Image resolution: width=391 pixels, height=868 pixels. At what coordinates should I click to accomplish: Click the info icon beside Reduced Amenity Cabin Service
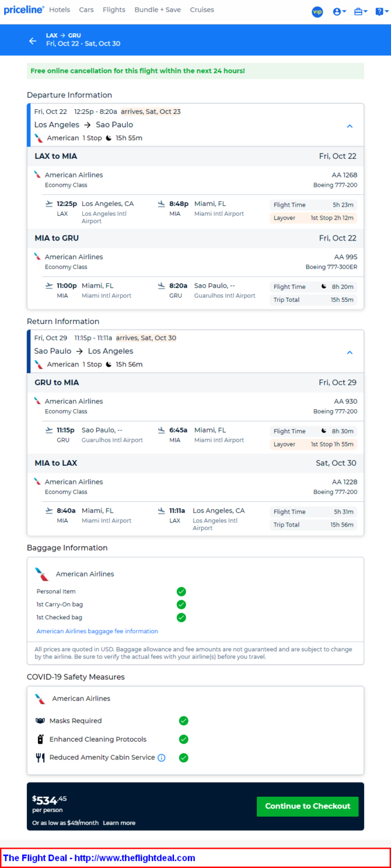click(162, 758)
